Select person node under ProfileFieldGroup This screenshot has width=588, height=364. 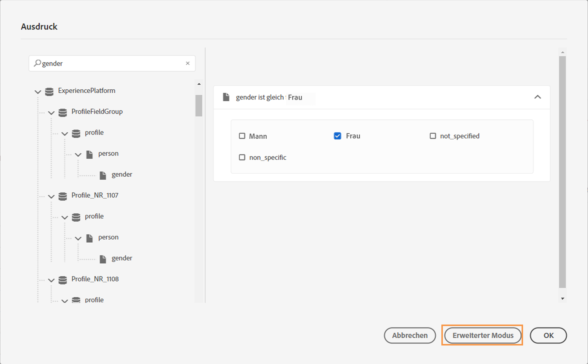[x=108, y=154]
